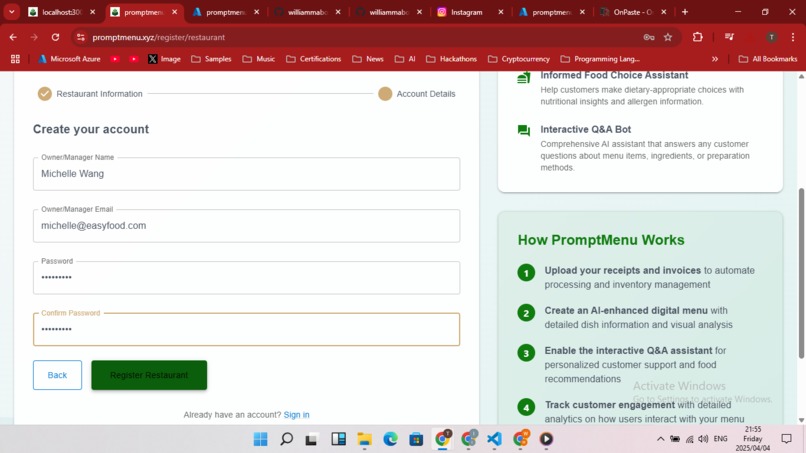The image size is (806, 453).
Task: Open saved password key icon
Action: pos(649,37)
